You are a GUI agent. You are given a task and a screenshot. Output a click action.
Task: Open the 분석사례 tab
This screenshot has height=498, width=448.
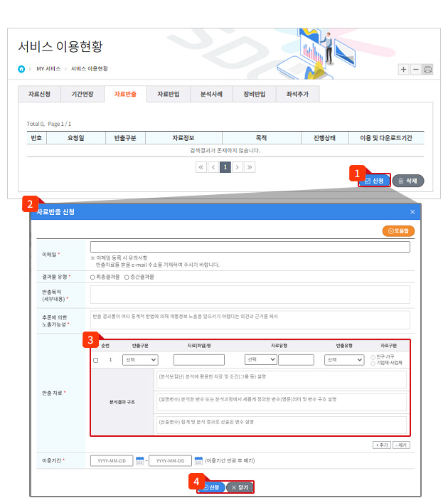pyautogui.click(x=211, y=94)
